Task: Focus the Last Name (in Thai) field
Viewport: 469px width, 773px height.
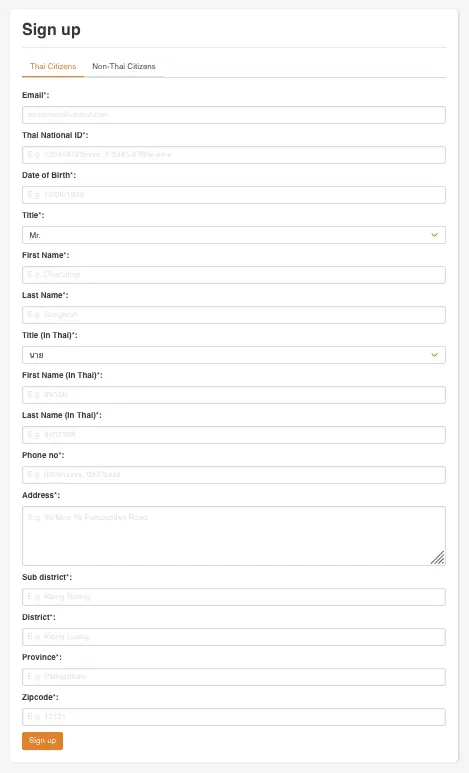Action: pos(234,435)
